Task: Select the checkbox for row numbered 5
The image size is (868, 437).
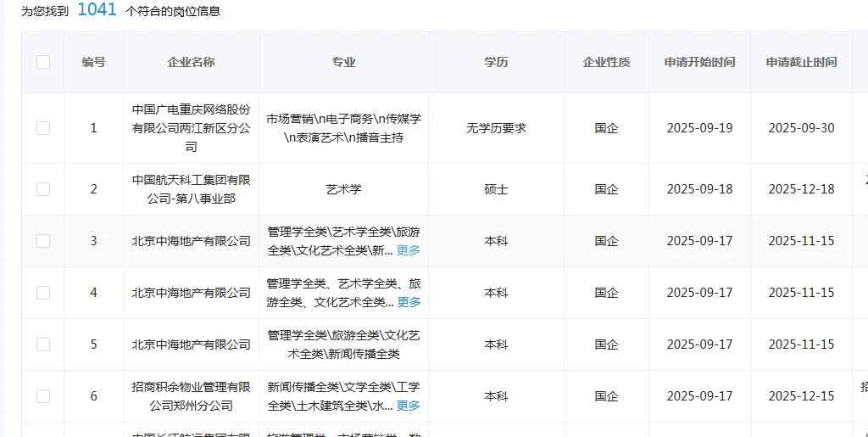Action: tap(43, 345)
